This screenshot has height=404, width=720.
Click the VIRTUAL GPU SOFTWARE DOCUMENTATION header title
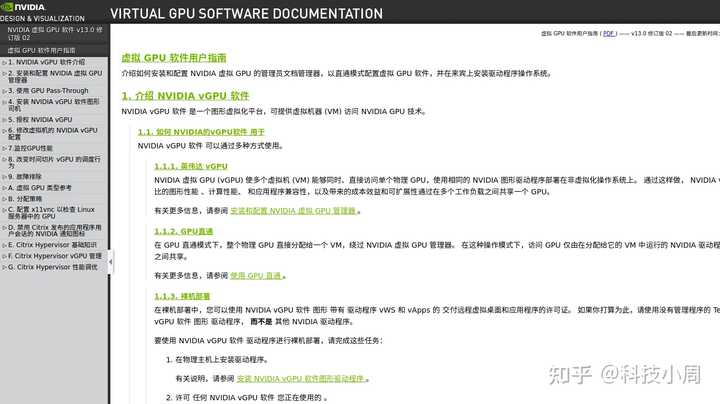247,14
